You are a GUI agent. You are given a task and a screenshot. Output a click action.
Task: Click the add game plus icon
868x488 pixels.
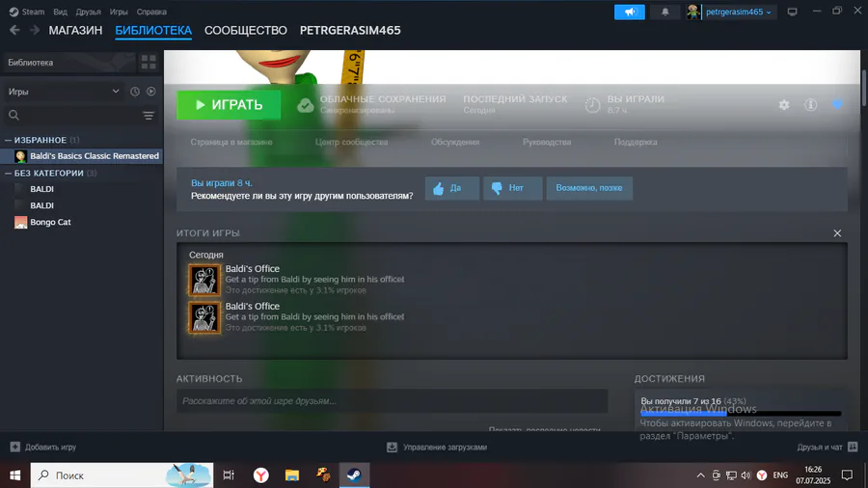pyautogui.click(x=14, y=447)
